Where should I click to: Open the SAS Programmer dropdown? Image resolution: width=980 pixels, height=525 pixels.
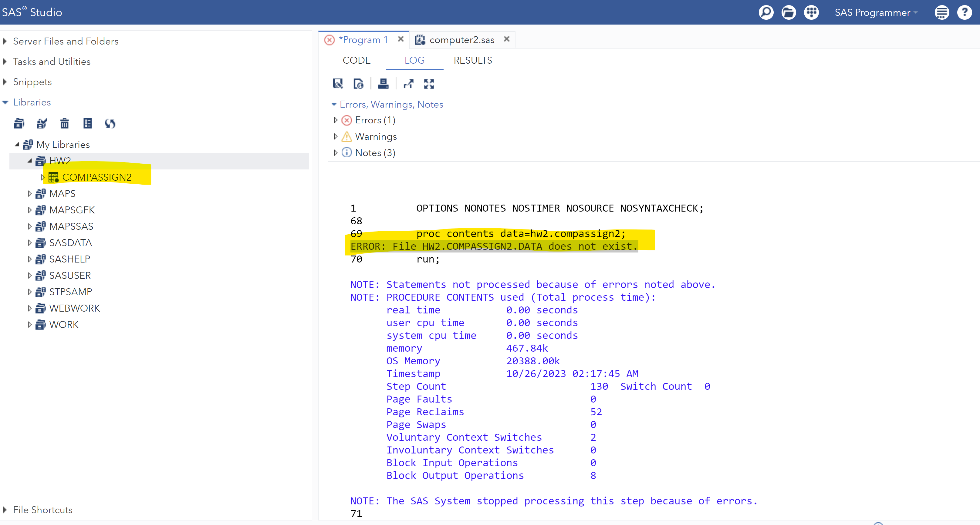coord(876,12)
